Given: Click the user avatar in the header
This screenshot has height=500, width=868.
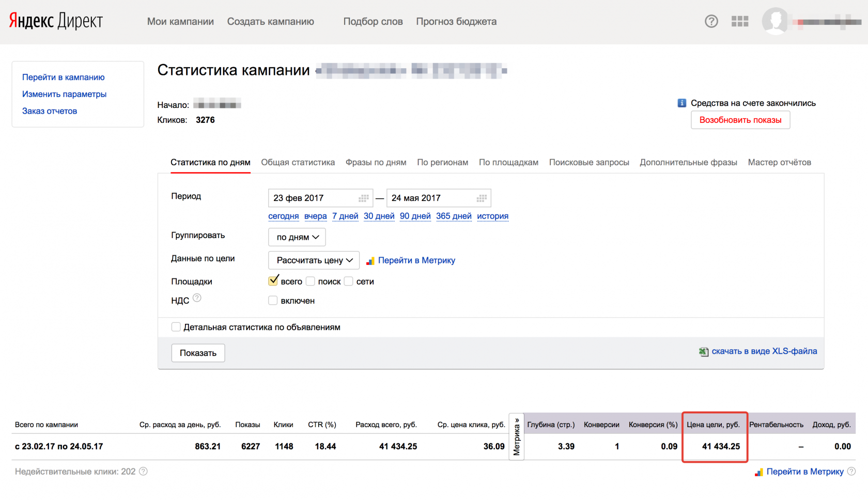Looking at the screenshot, I should click(x=775, y=21).
